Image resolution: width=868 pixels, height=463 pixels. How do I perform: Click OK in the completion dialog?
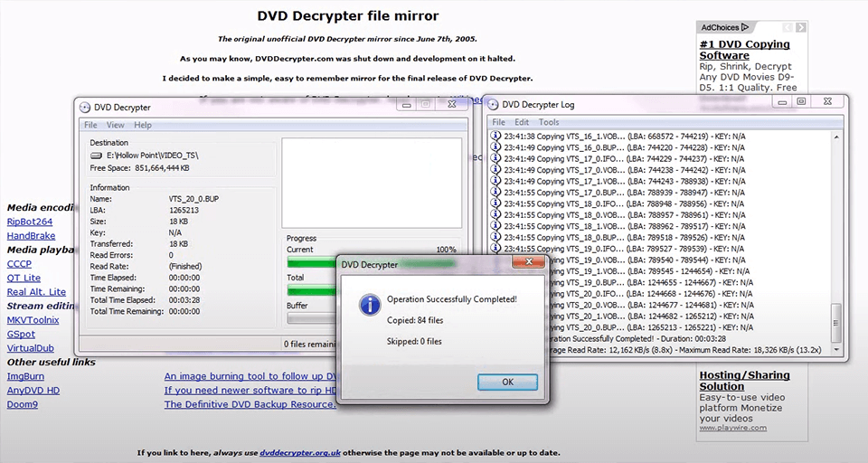[507, 383]
